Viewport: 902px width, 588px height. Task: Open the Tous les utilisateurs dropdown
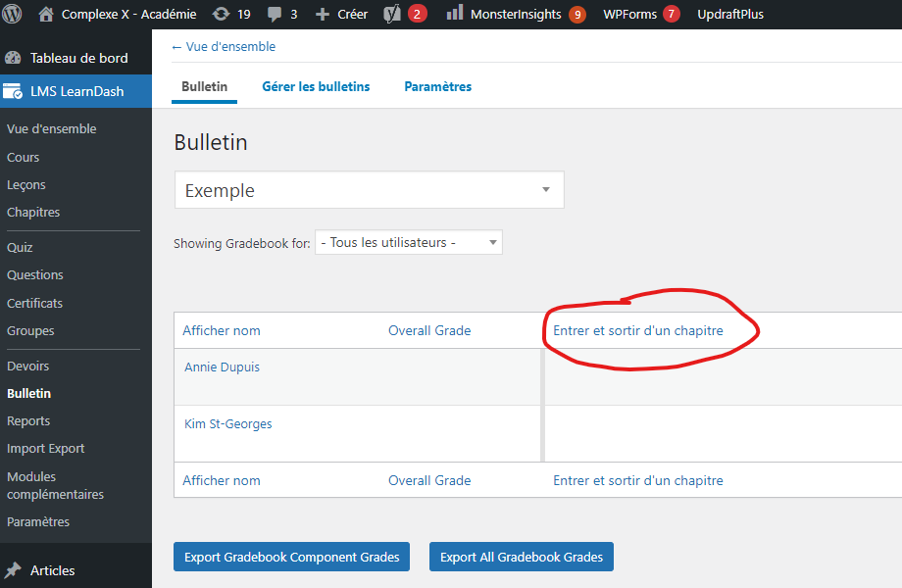click(x=408, y=243)
